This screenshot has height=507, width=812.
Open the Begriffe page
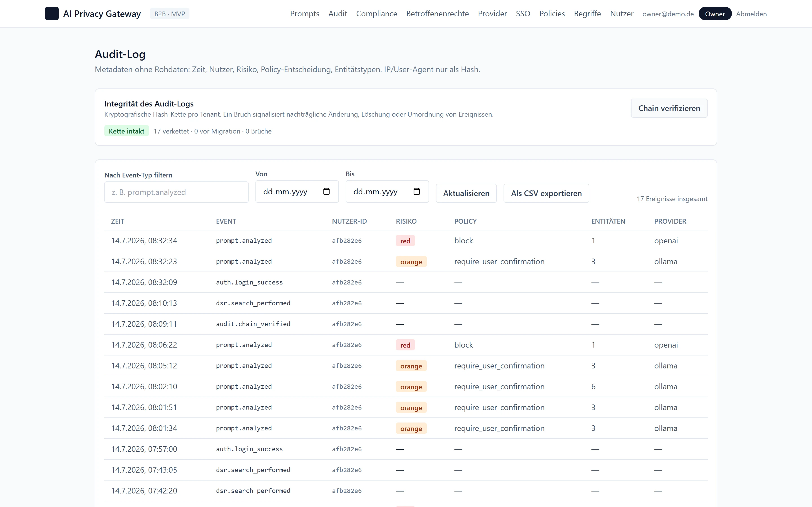point(587,14)
